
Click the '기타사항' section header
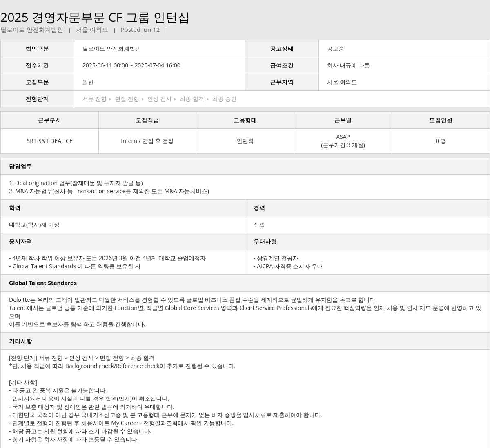(245, 341)
